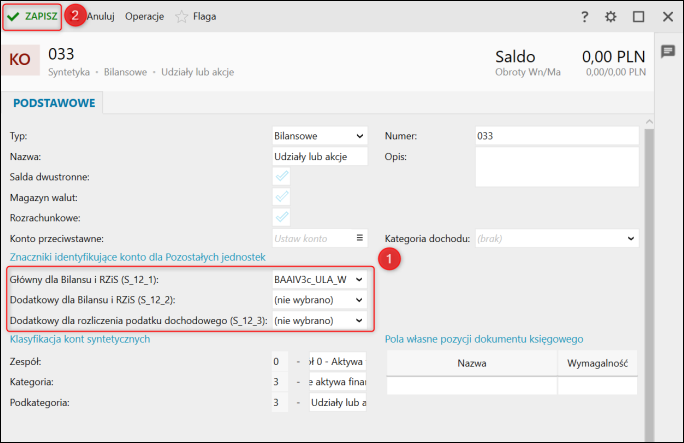
Task: Open help with the question mark icon
Action: click(x=585, y=17)
